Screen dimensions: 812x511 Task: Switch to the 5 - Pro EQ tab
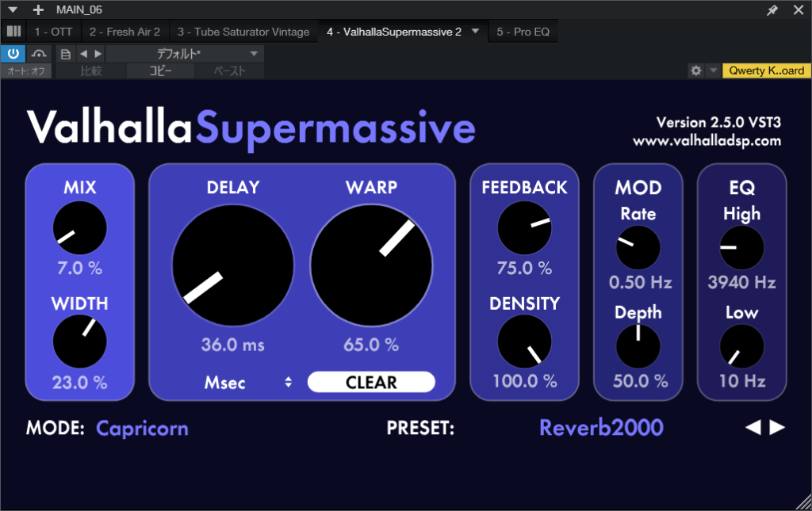(523, 32)
